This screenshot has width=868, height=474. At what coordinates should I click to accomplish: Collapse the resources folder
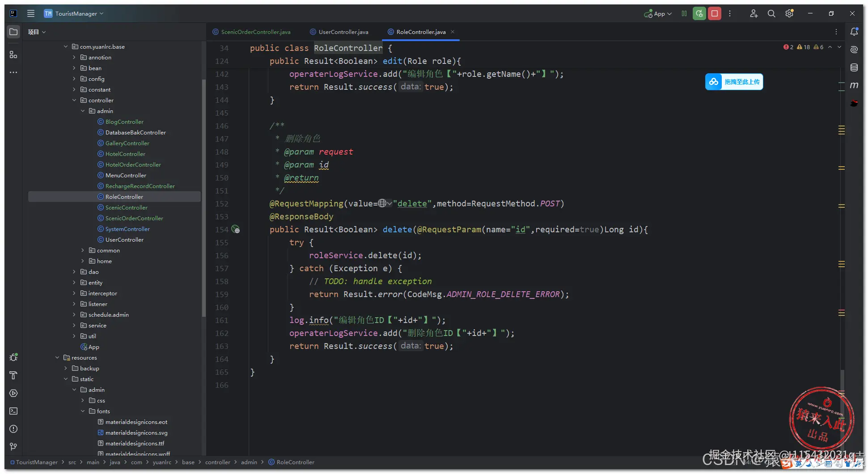[57, 357]
